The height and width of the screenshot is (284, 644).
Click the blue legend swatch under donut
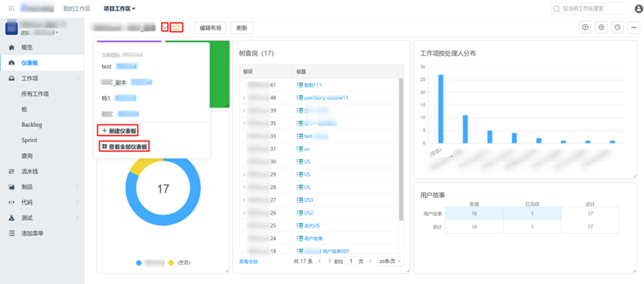pos(139,262)
